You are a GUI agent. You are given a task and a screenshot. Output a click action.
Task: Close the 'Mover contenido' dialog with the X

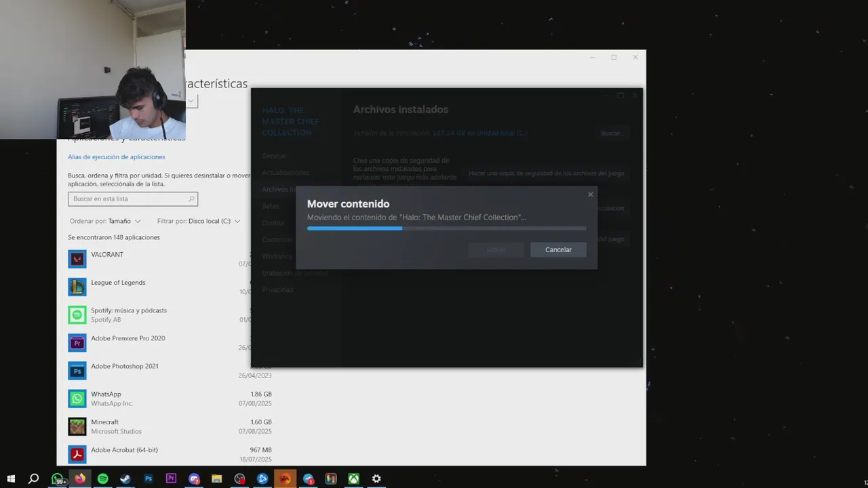click(590, 195)
